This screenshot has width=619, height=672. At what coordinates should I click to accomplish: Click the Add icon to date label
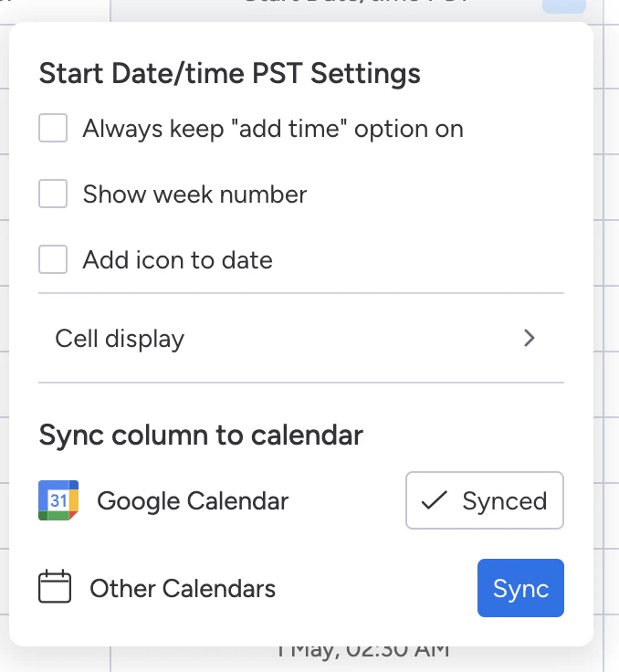177,259
